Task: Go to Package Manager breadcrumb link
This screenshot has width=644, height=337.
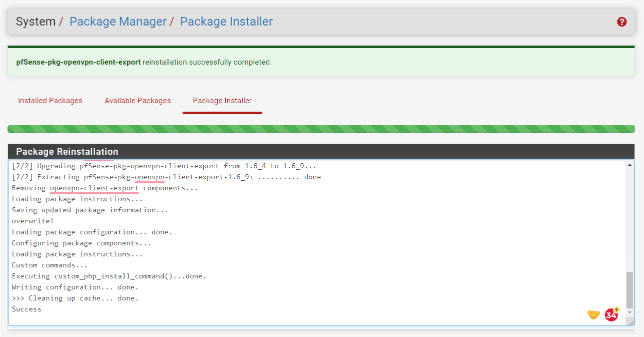Action: pyautogui.click(x=118, y=22)
